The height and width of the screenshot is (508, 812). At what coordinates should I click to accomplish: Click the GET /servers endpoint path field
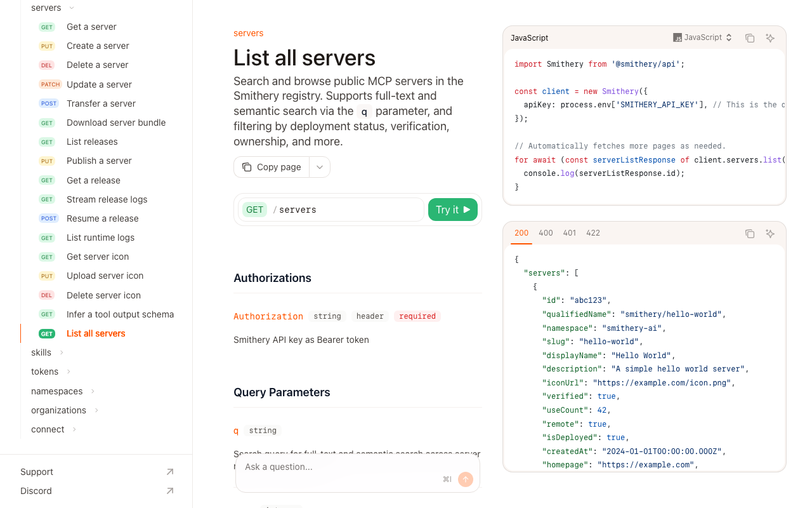coord(331,210)
